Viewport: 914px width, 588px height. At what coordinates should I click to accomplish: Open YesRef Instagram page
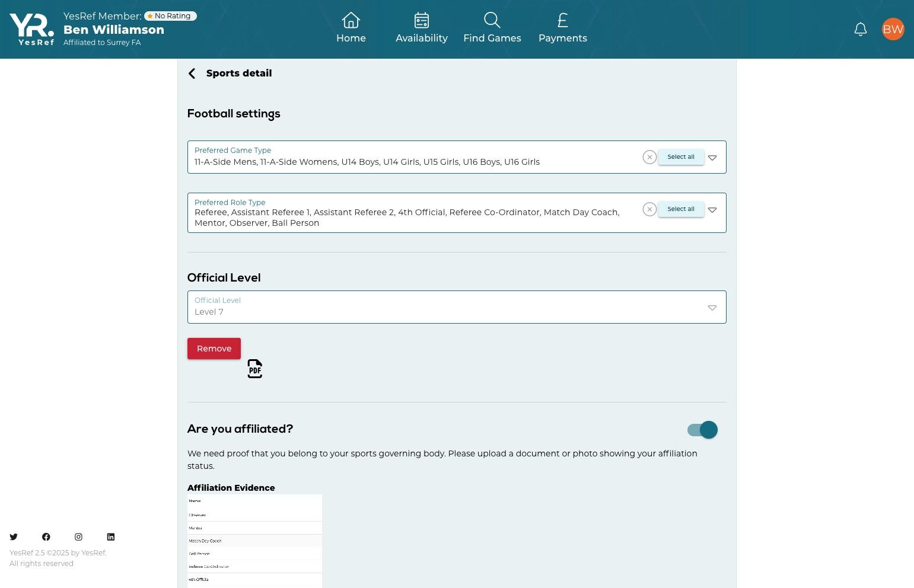(x=78, y=537)
